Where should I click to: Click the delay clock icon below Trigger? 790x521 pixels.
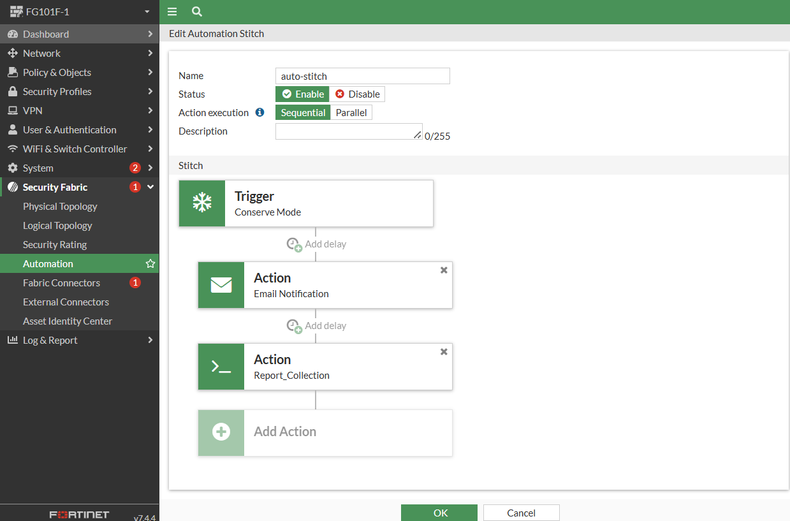(x=294, y=245)
